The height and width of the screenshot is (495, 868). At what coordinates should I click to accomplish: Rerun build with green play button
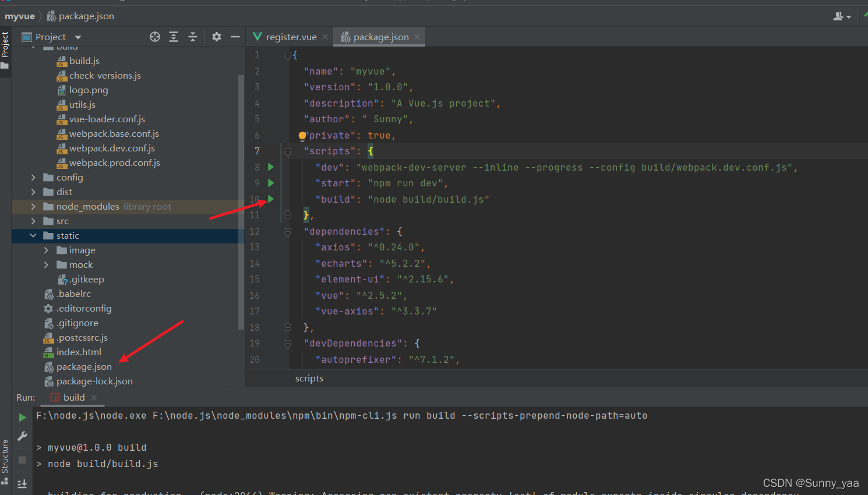coord(22,418)
